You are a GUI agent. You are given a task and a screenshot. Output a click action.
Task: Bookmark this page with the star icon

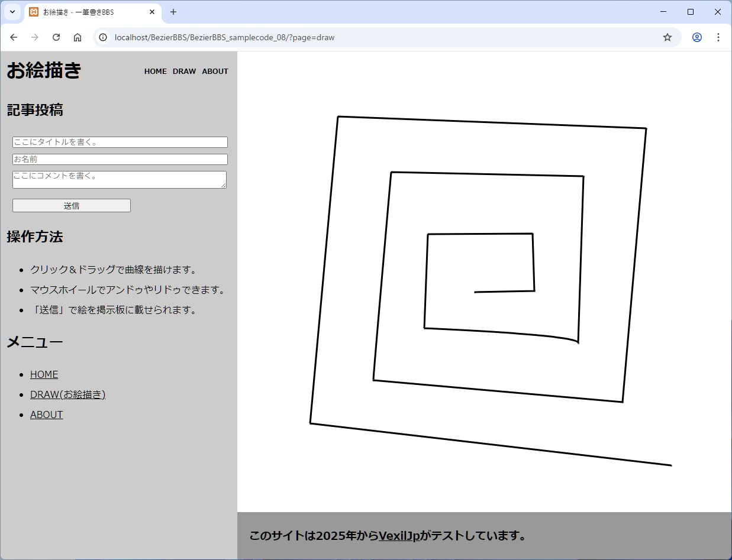click(667, 37)
